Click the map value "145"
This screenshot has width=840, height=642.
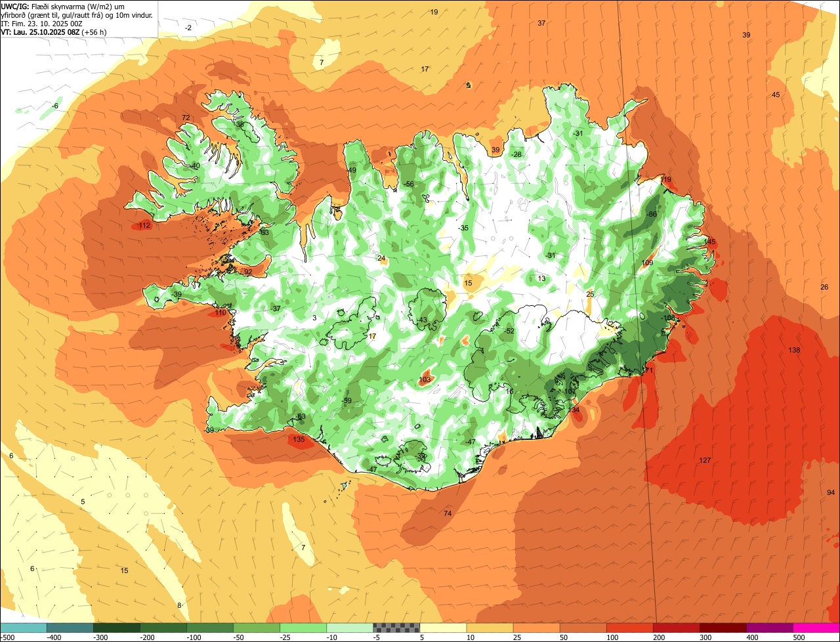[x=709, y=242]
